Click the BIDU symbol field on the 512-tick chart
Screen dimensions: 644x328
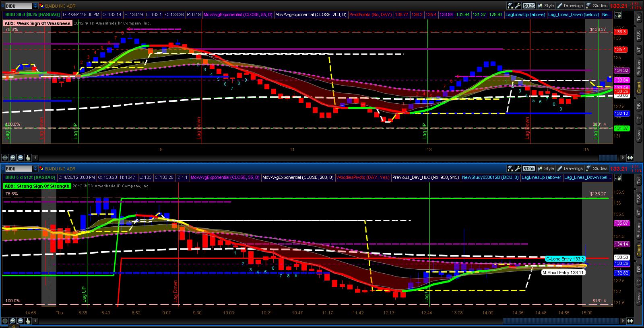(19, 169)
